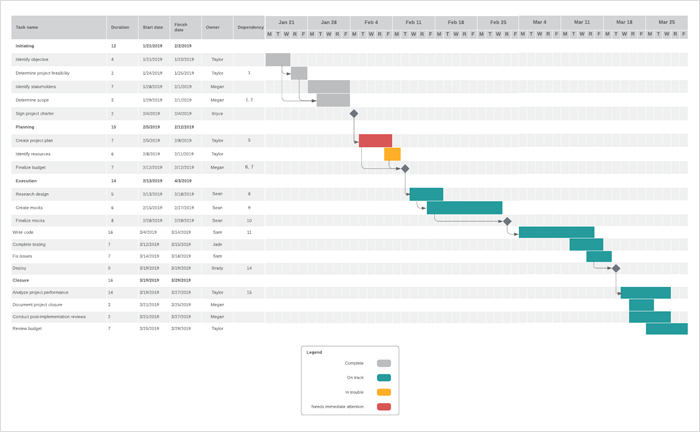Click the gray Identify objective Gantt bar
This screenshot has height=432, width=700.
[278, 59]
